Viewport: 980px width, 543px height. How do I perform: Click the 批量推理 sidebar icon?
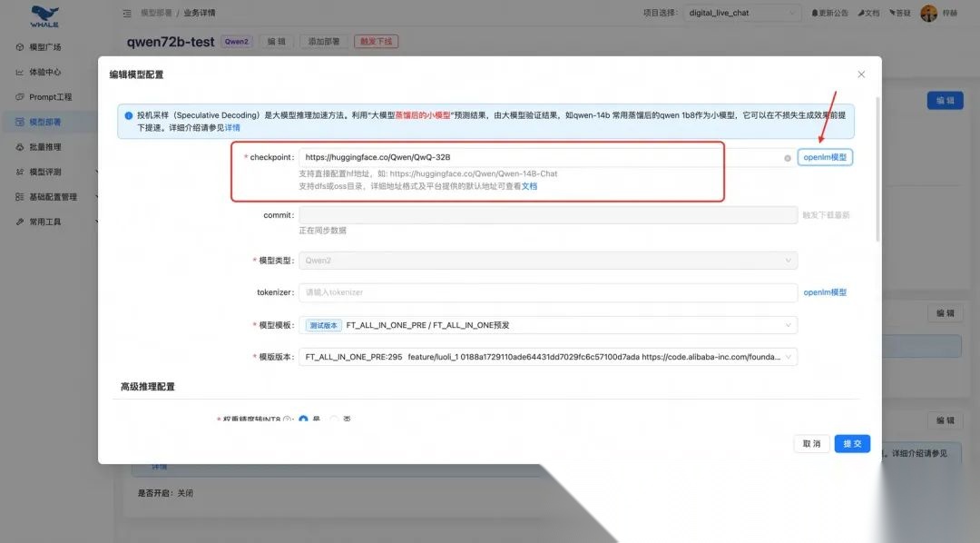pyautogui.click(x=19, y=147)
